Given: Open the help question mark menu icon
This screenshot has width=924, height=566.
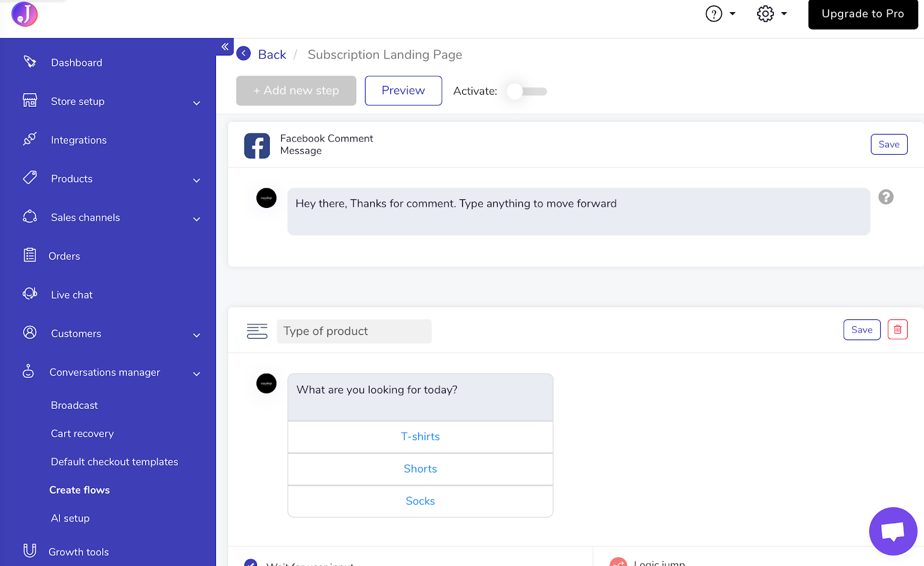Looking at the screenshot, I should coord(714,14).
